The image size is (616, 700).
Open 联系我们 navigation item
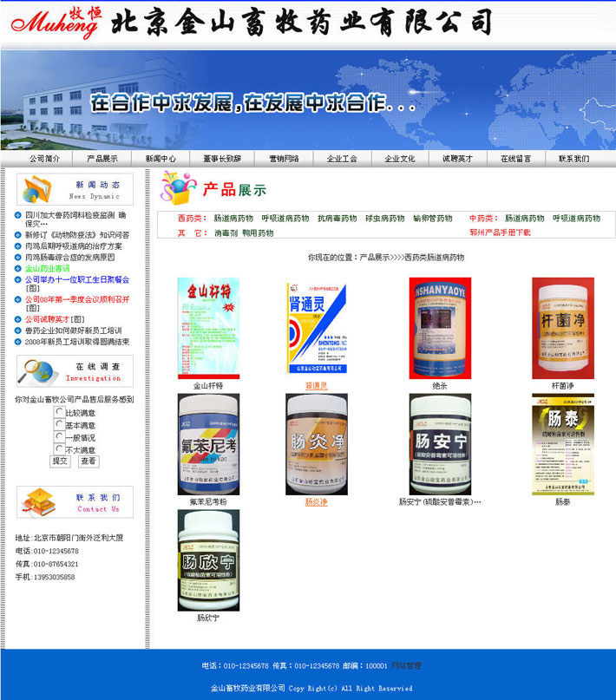(573, 159)
